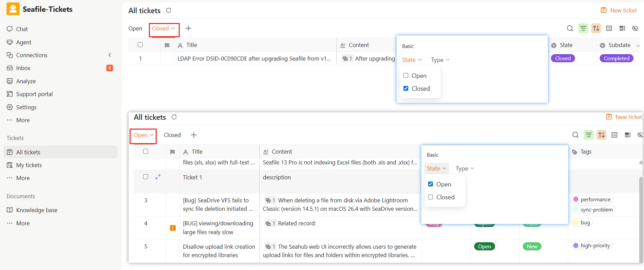644x270 pixels.
Task: Switch to Closed tab in lower panel
Action: click(172, 135)
